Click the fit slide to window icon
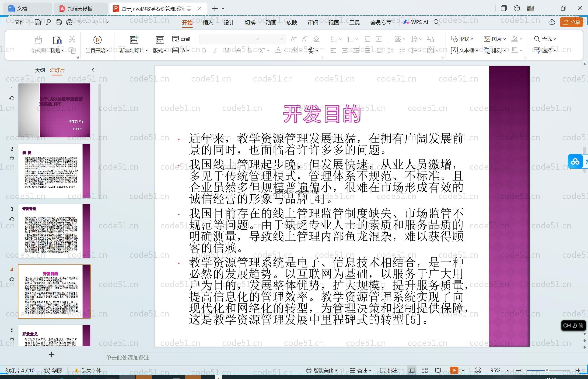This screenshot has width=588, height=379. tap(478, 370)
